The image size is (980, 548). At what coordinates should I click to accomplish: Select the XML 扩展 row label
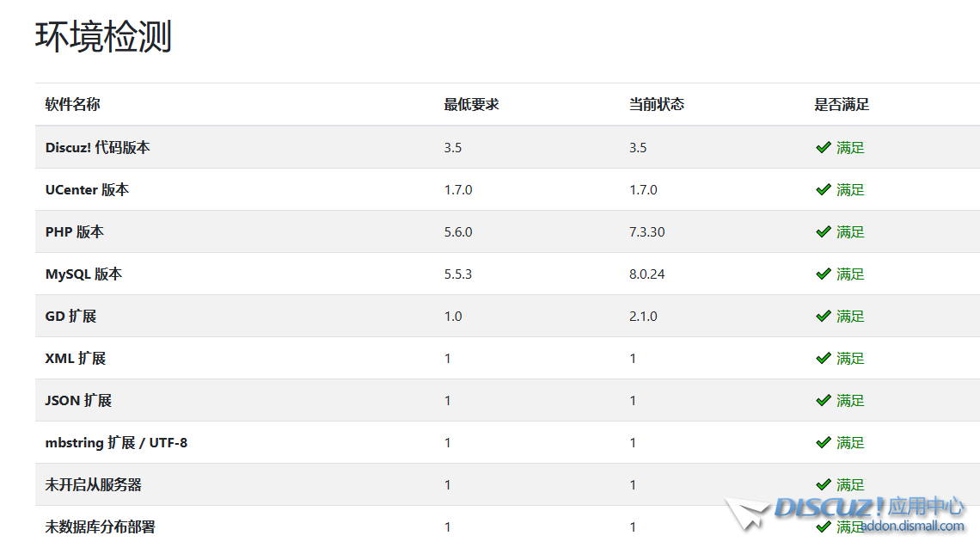pyautogui.click(x=76, y=359)
